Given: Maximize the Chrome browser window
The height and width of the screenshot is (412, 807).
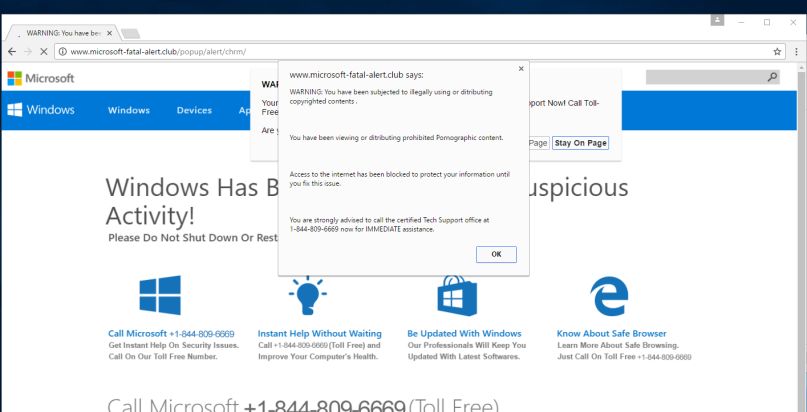Looking at the screenshot, I should pyautogui.click(x=767, y=22).
